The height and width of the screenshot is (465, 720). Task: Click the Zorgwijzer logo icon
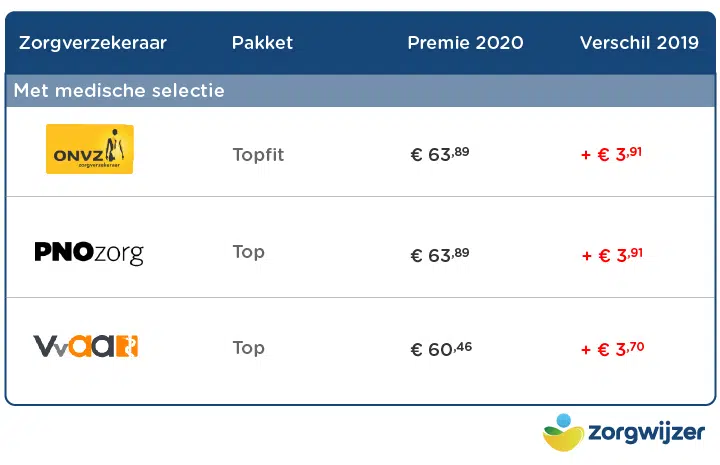point(563,433)
